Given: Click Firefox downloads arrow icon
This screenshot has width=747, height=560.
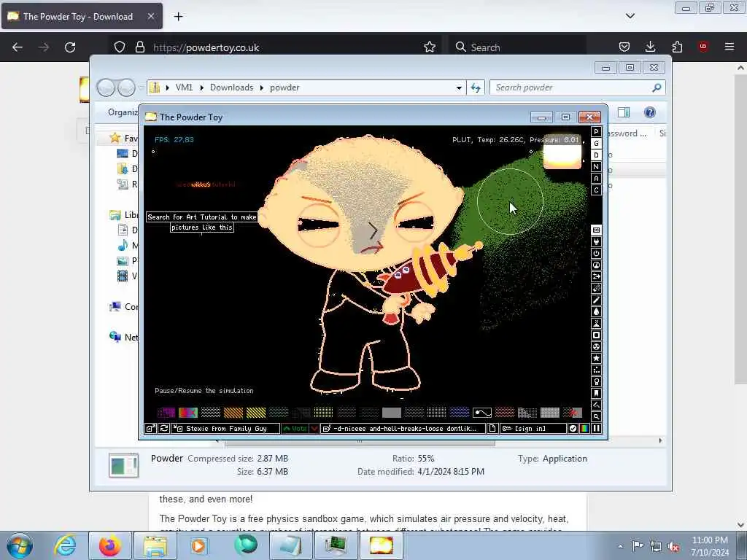Looking at the screenshot, I should (x=650, y=47).
